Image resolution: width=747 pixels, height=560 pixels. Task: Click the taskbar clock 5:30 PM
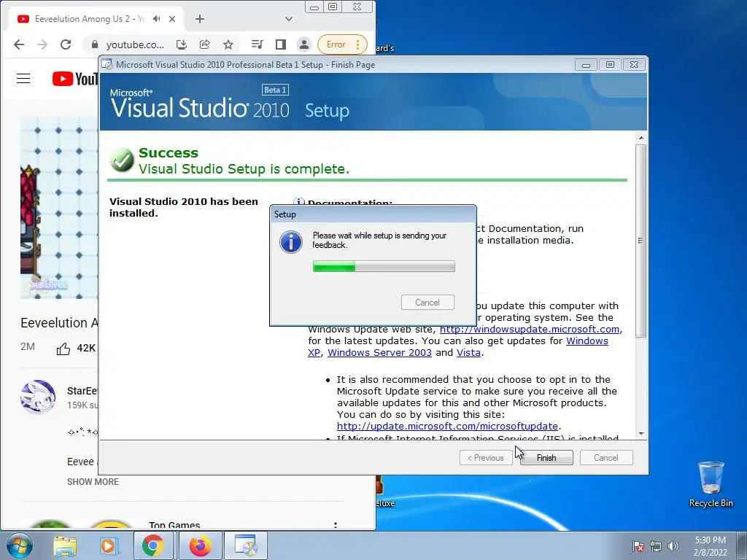(x=710, y=546)
